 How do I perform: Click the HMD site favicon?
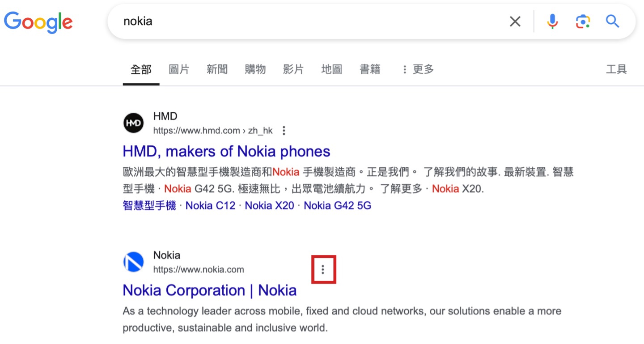point(133,123)
